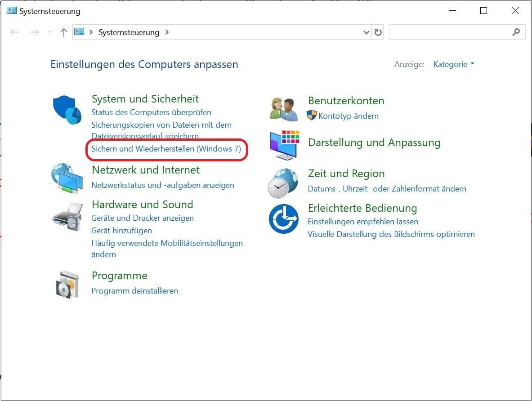Refresh the Systemsteuerung view

[378, 32]
